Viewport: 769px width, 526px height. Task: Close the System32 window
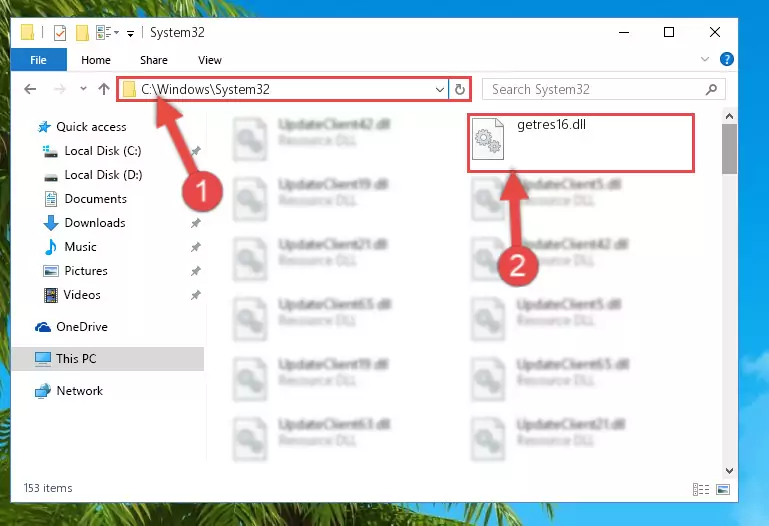(715, 32)
